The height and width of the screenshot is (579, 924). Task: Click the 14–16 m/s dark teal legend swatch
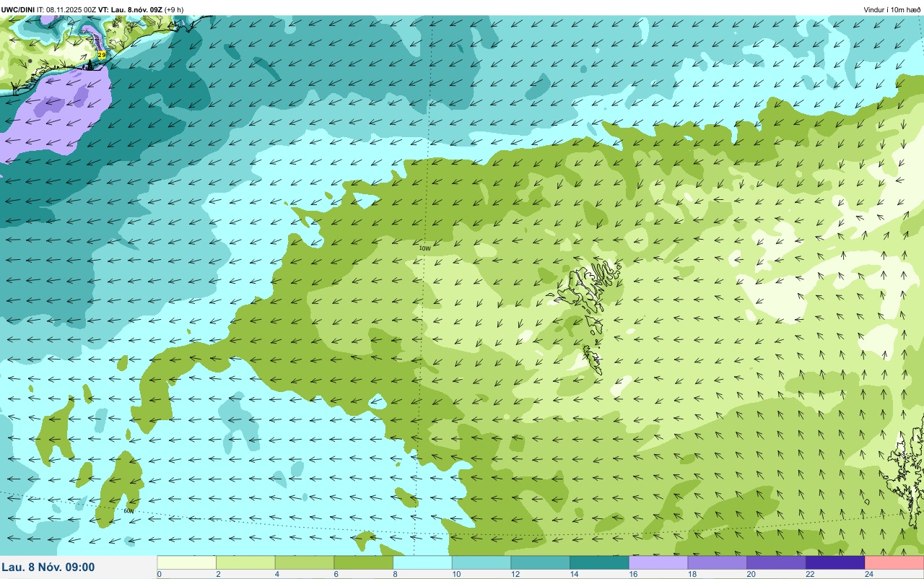(x=599, y=562)
